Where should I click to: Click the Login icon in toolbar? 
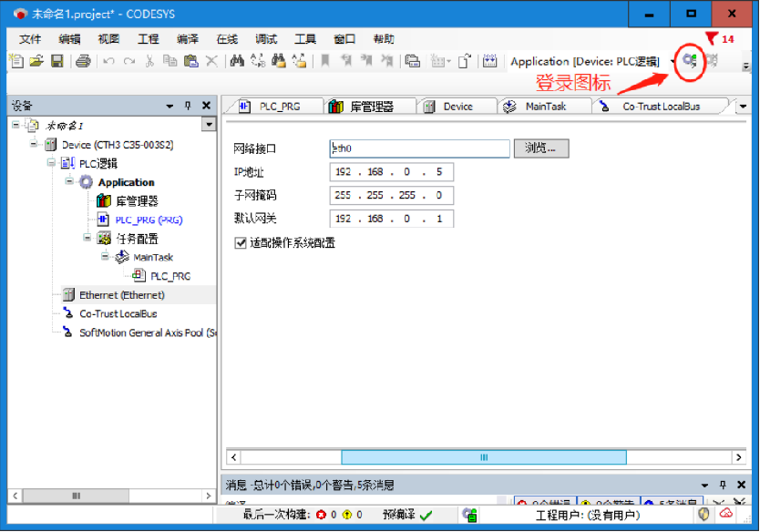pos(690,61)
